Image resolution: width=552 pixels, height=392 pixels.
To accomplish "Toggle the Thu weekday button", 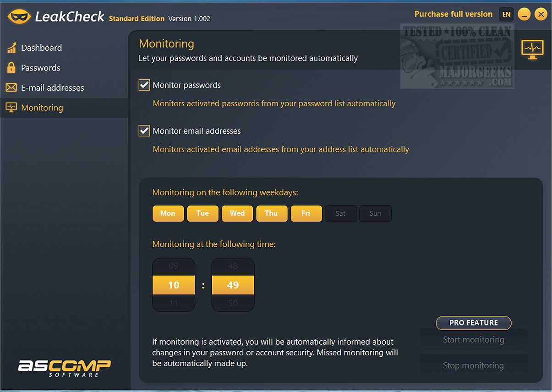I will (x=272, y=213).
